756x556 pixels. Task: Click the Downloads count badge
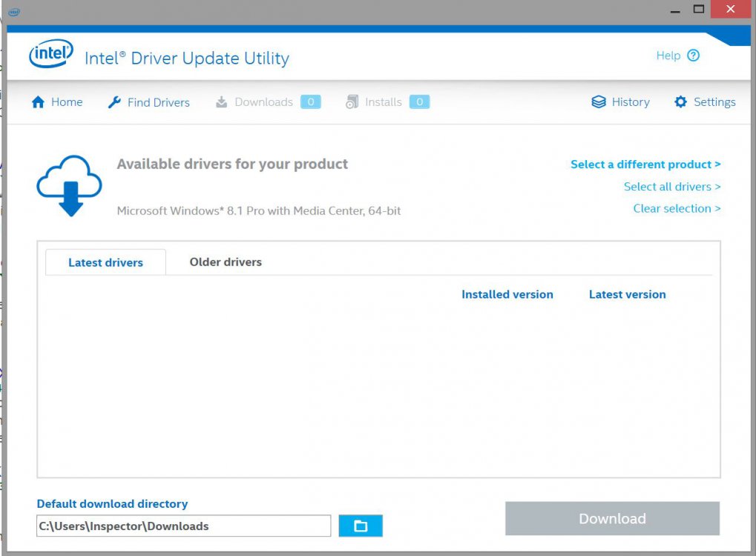point(311,102)
